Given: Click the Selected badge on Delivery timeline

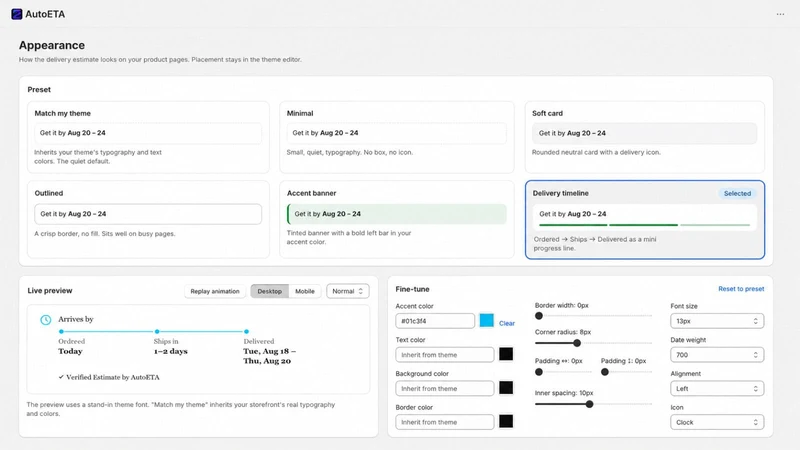Looking at the screenshot, I should coord(737,193).
